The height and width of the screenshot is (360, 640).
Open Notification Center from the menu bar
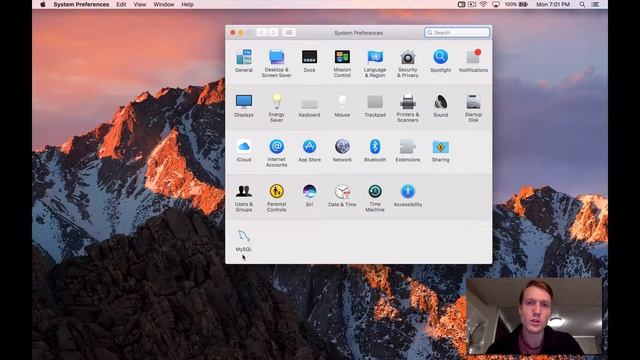pos(596,4)
